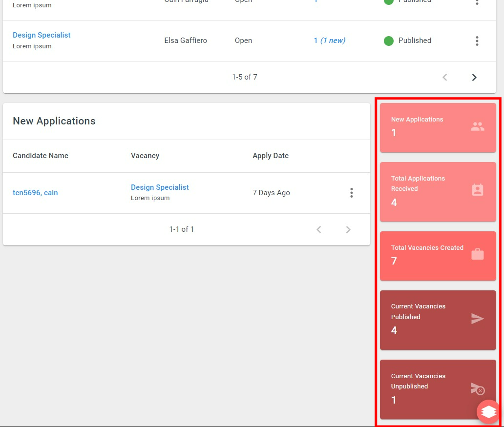
Task: Sort by the Vacancy column header
Action: (145, 156)
